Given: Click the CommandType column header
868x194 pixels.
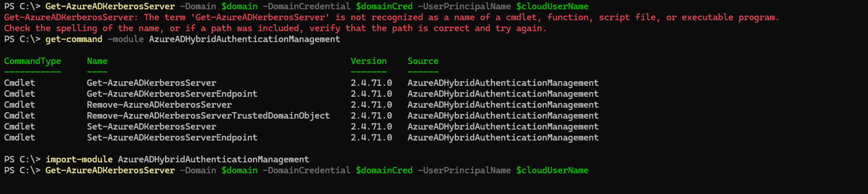Looking at the screenshot, I should click(x=32, y=61).
